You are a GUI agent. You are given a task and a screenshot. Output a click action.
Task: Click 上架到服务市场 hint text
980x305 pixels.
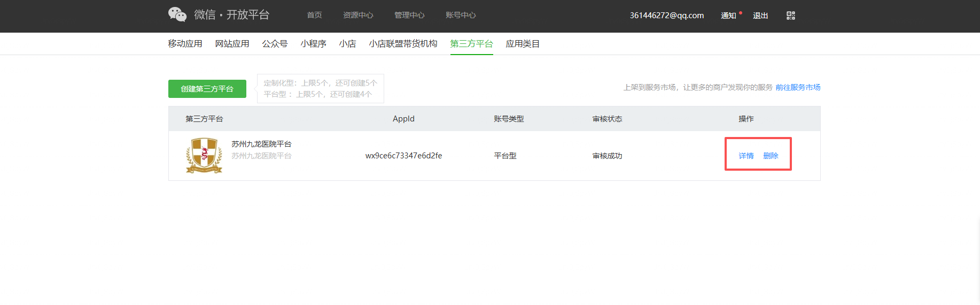pyautogui.click(x=698, y=87)
